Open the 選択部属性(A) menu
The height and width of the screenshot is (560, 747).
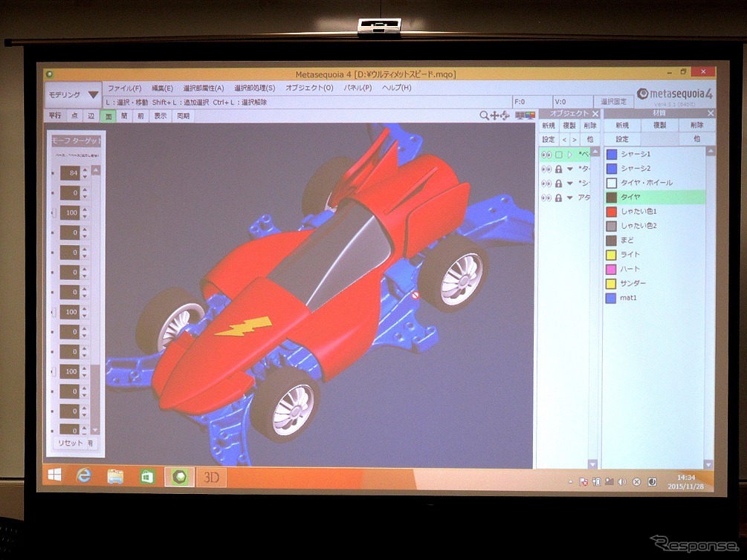pyautogui.click(x=204, y=88)
